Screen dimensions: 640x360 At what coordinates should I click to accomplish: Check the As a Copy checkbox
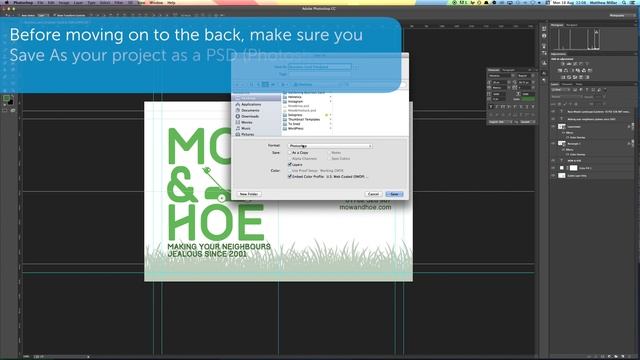[290, 153]
